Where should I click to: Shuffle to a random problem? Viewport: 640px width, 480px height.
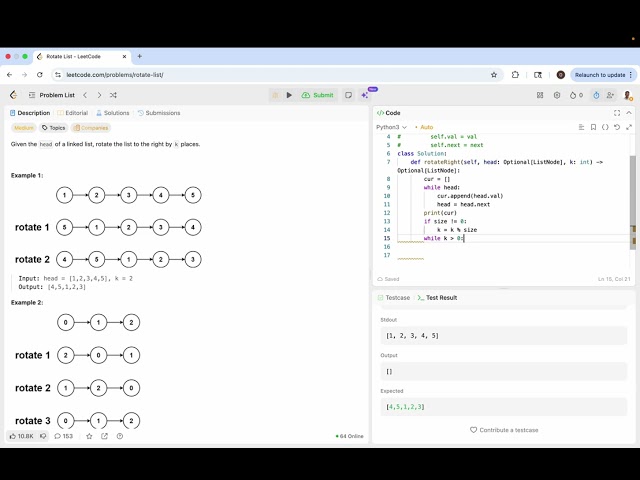113,95
